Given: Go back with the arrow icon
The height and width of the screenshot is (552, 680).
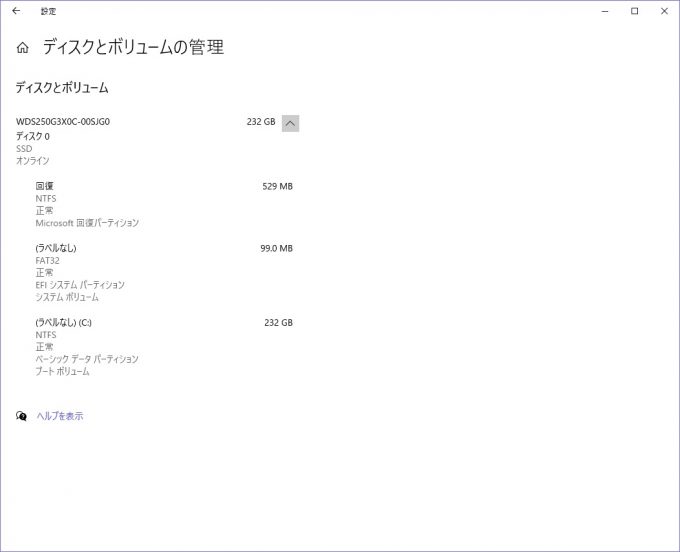Looking at the screenshot, I should (x=16, y=11).
